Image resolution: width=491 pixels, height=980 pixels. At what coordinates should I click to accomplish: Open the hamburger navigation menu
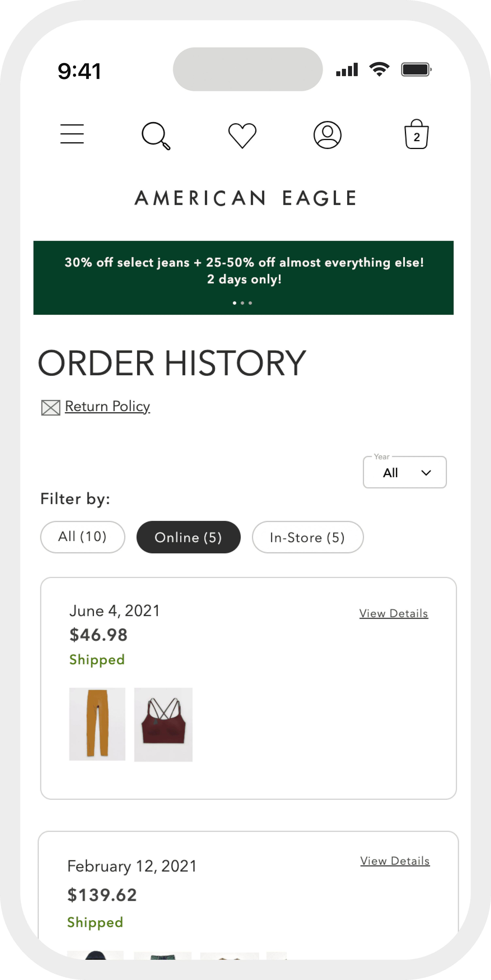(x=72, y=134)
